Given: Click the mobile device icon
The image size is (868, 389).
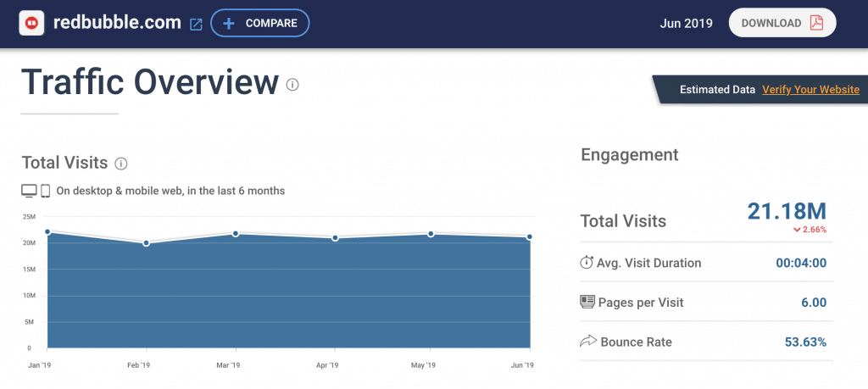Looking at the screenshot, I should [46, 191].
